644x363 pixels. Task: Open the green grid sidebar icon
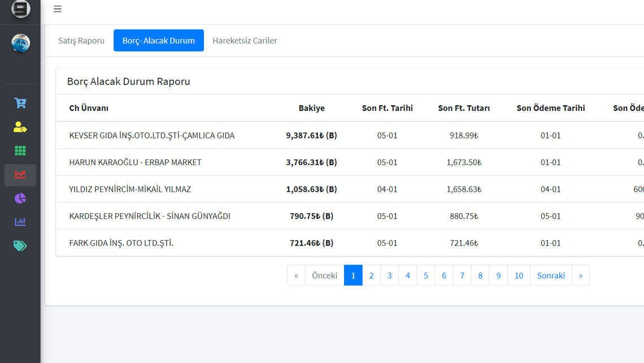[x=20, y=151]
